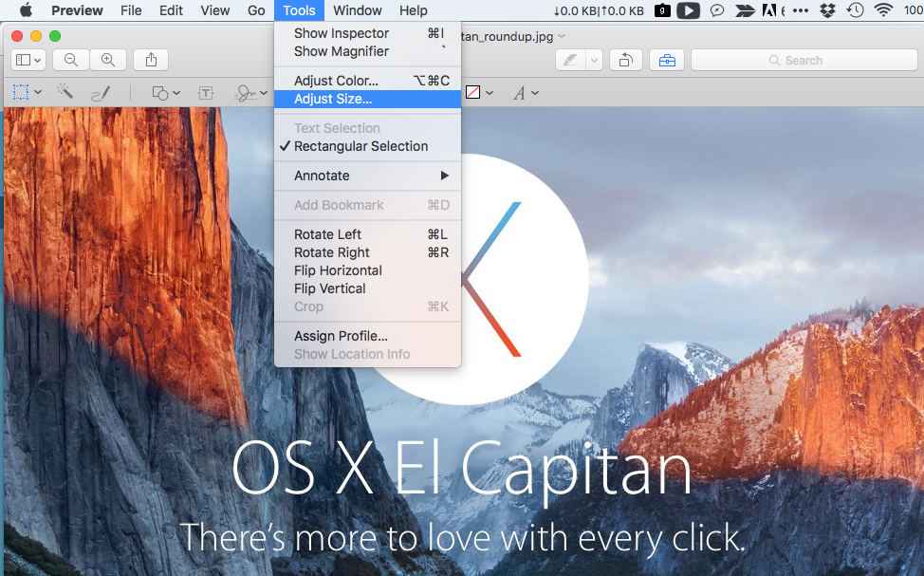Viewport: 924px width, 576px height.
Task: Choose Assign Profile… menu item
Action: tap(368, 336)
